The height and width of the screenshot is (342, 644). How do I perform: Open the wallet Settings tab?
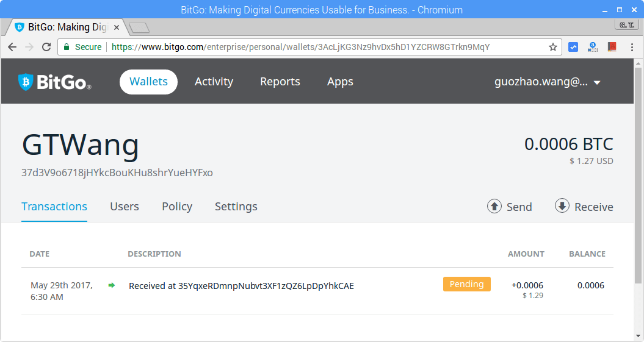click(x=236, y=207)
